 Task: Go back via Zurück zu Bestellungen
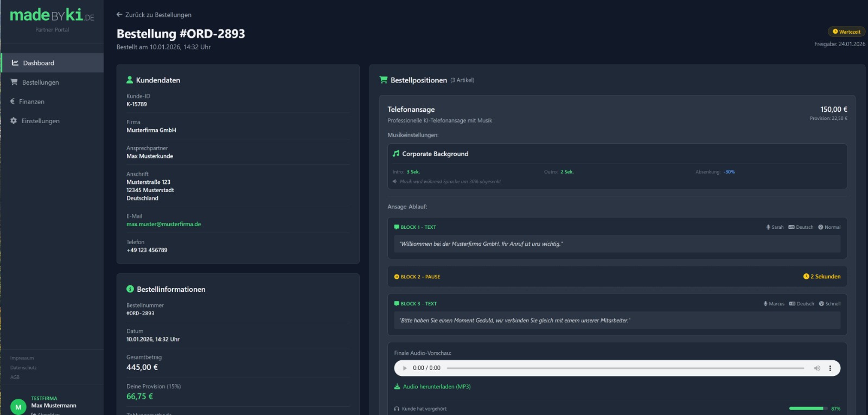pyautogui.click(x=154, y=15)
